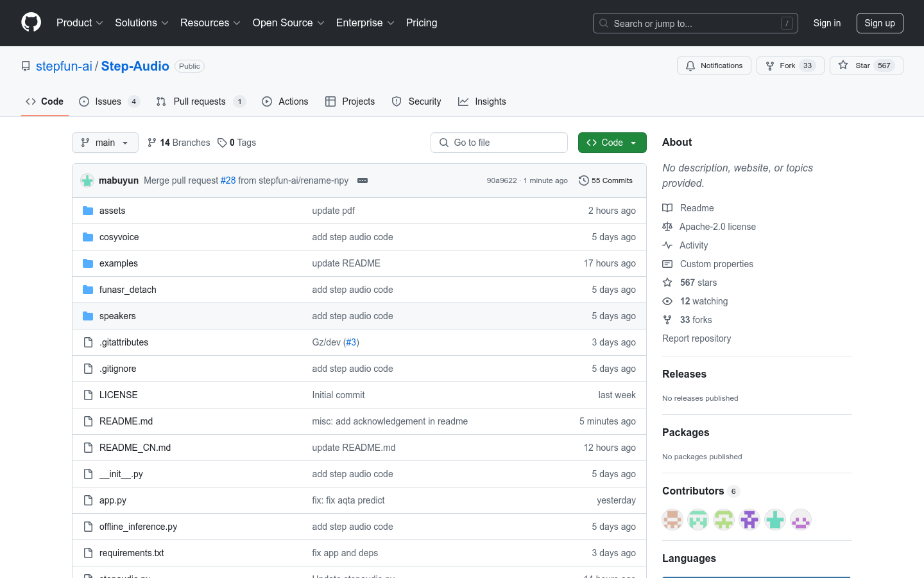Open the main branch selector
The height and width of the screenshot is (578, 924).
(x=105, y=143)
